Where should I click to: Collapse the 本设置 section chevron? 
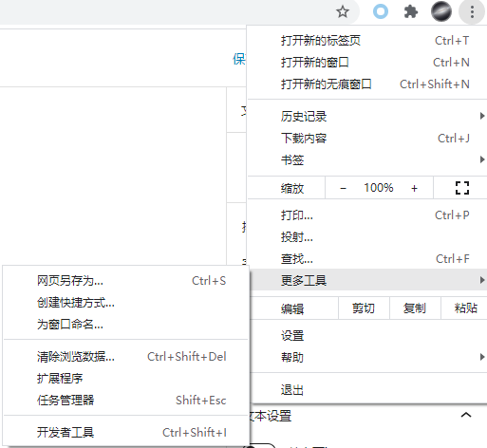466,415
